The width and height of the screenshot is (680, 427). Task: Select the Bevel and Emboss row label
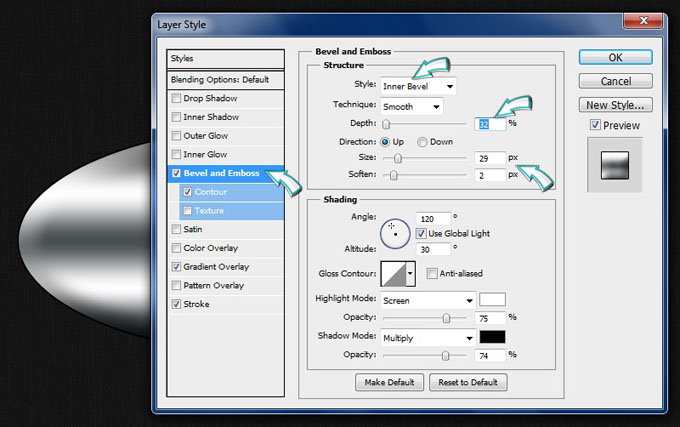tap(221, 173)
